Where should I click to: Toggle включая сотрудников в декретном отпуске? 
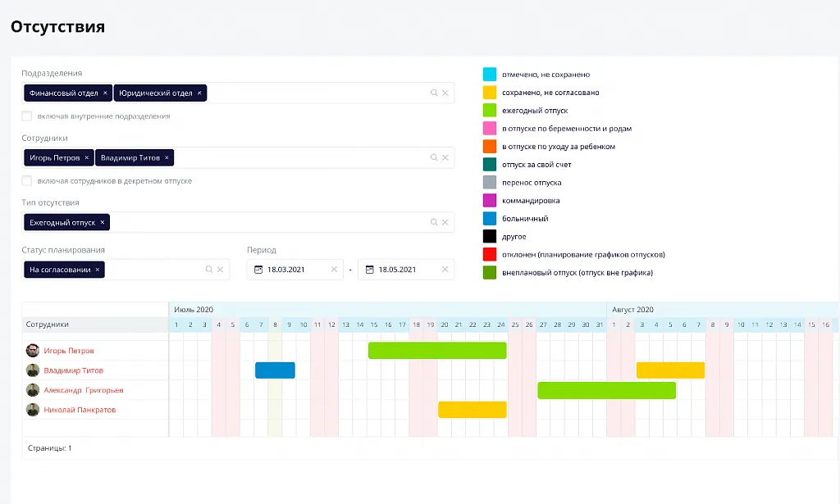click(27, 181)
